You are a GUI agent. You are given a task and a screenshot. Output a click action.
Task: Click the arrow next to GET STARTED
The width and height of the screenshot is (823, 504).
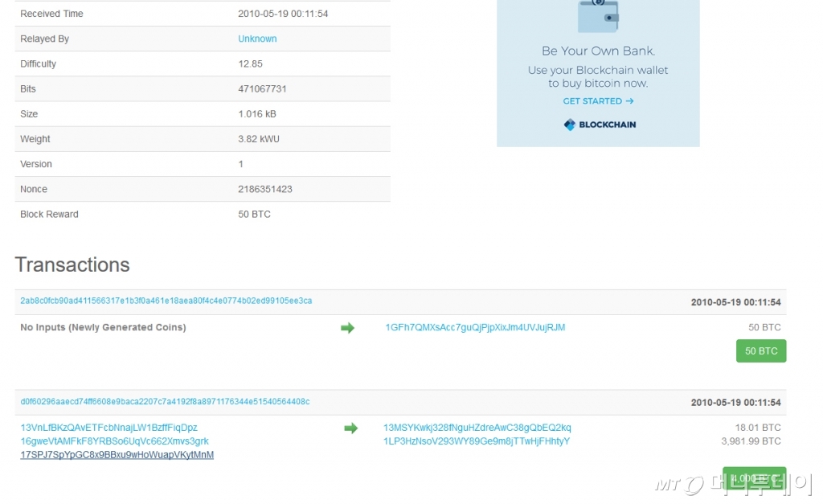click(629, 101)
